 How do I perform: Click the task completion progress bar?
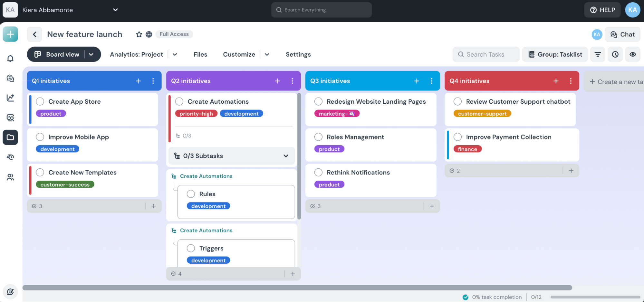595,297
